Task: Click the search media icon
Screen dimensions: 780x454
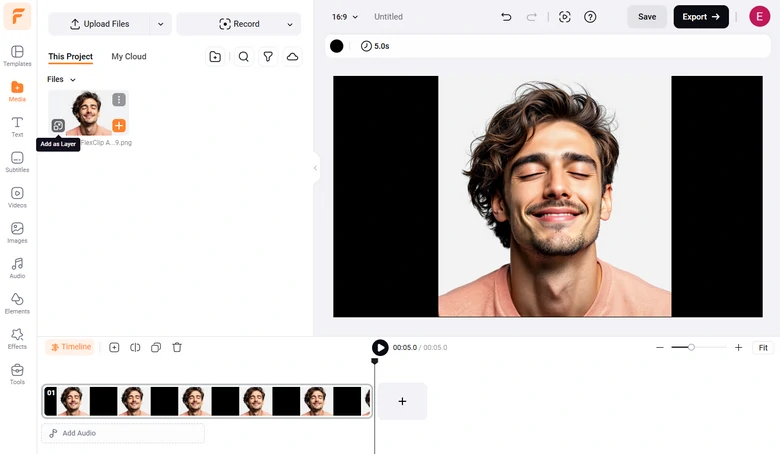Action: tap(244, 57)
